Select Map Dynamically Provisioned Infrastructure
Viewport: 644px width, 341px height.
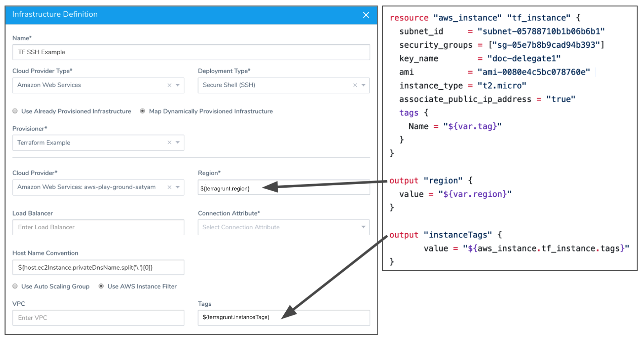(x=142, y=111)
